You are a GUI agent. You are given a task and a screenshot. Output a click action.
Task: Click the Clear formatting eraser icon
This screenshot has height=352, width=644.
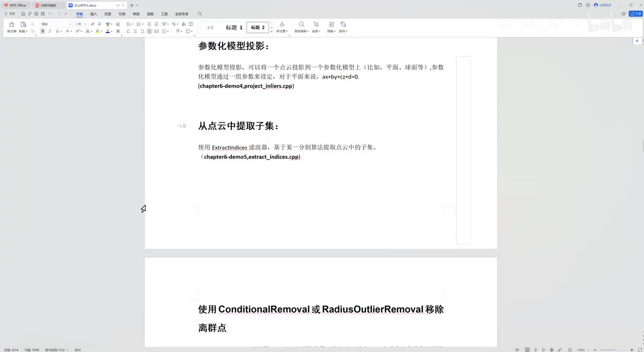pos(118,24)
